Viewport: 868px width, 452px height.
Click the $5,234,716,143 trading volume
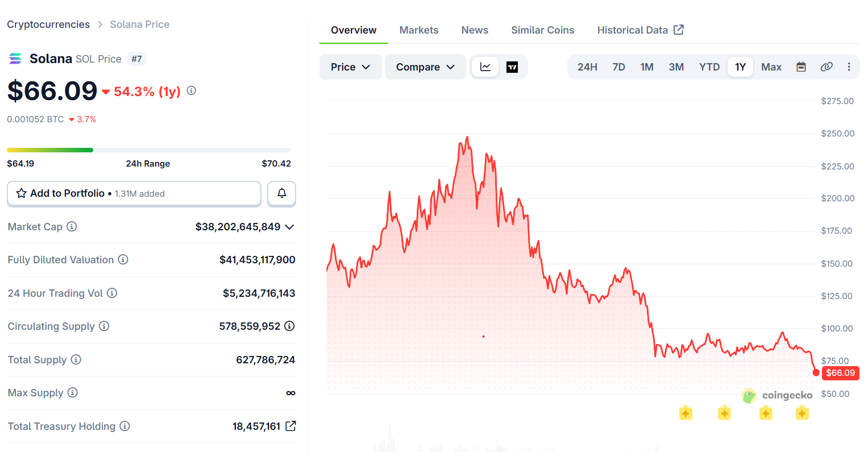point(259,293)
